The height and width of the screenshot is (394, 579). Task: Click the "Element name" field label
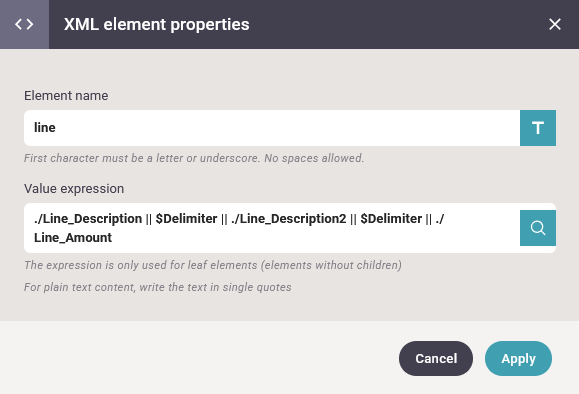pos(66,96)
